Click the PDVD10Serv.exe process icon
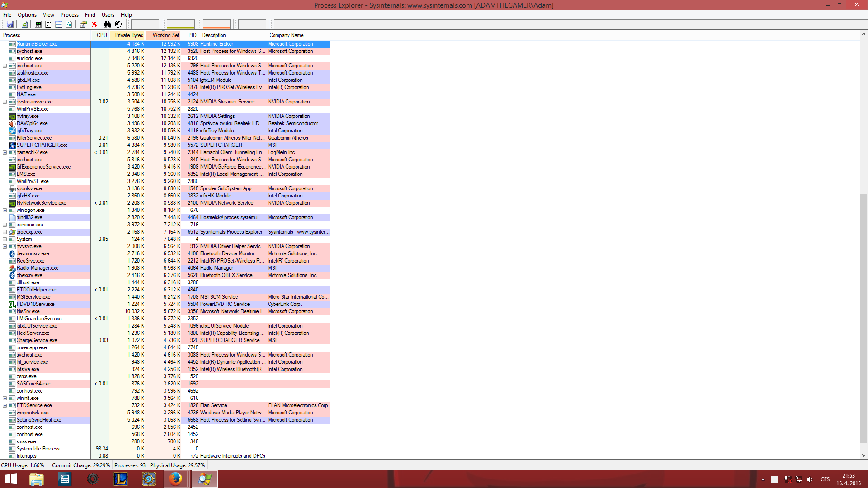 pos(12,304)
